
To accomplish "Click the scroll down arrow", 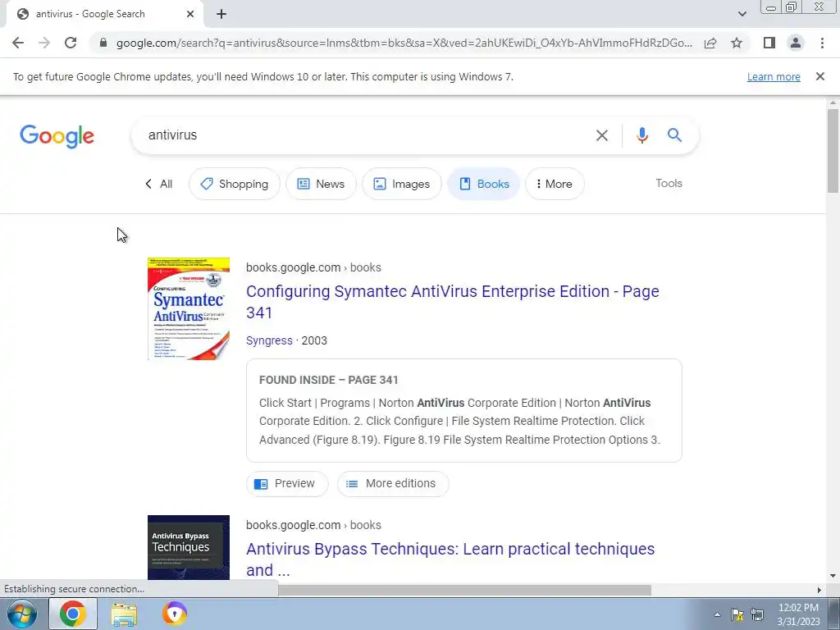I will pos(833,576).
